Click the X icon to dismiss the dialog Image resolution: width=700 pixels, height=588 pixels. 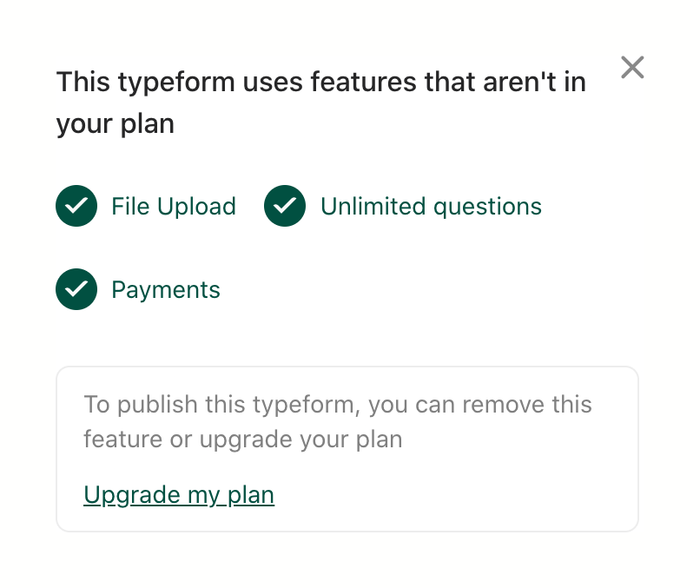click(632, 68)
